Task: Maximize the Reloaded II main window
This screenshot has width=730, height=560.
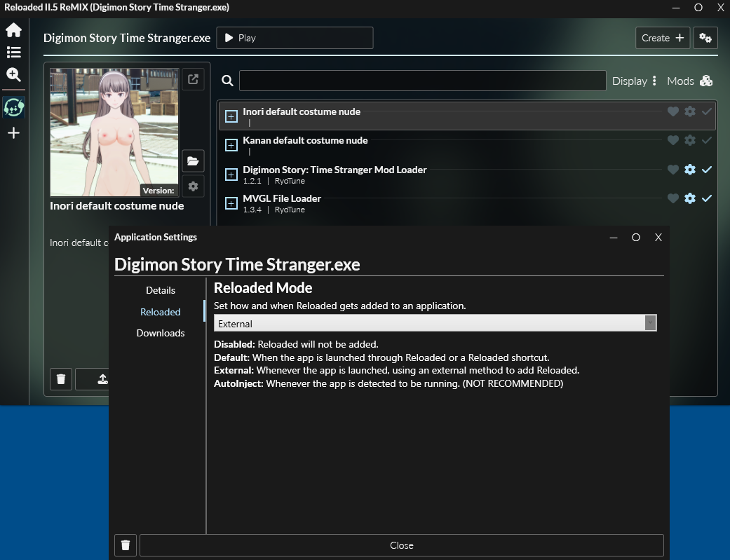Action: [x=698, y=8]
